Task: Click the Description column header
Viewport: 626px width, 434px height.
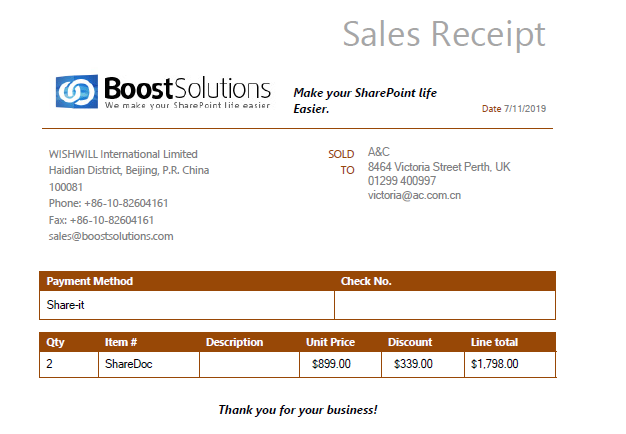Action: (x=234, y=342)
